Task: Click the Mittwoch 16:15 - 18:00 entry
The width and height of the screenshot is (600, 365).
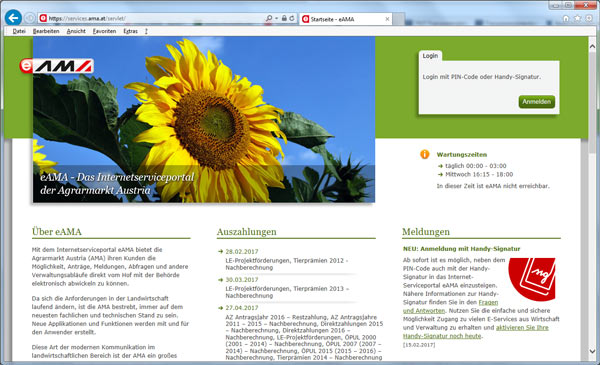Action: (479, 174)
